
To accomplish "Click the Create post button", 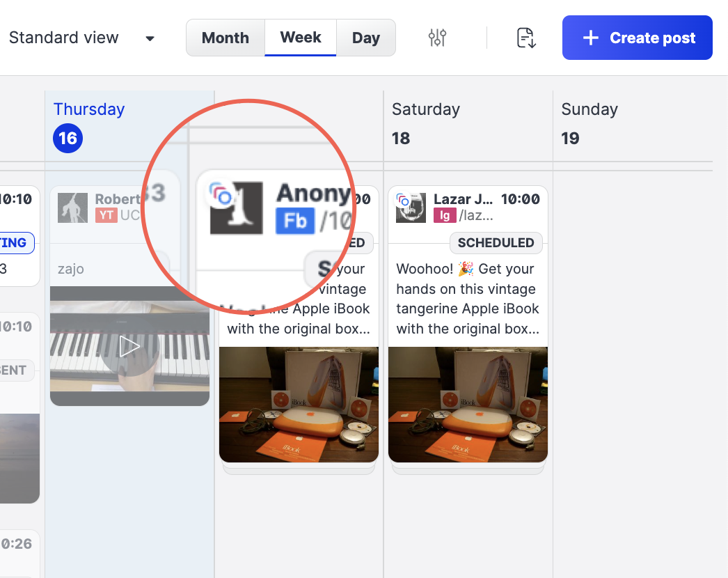I will pos(637,38).
